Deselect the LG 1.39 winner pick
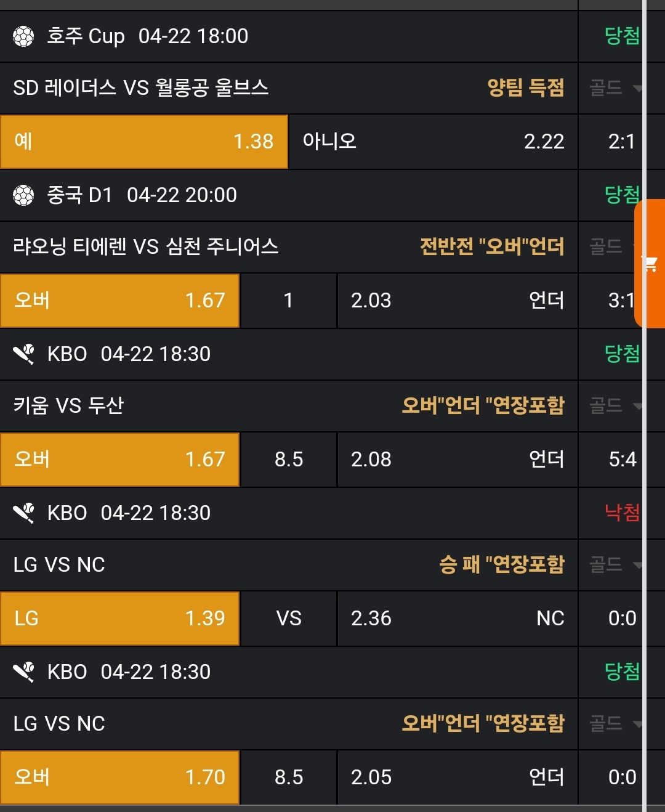Image resolution: width=665 pixels, height=812 pixels. 119,619
